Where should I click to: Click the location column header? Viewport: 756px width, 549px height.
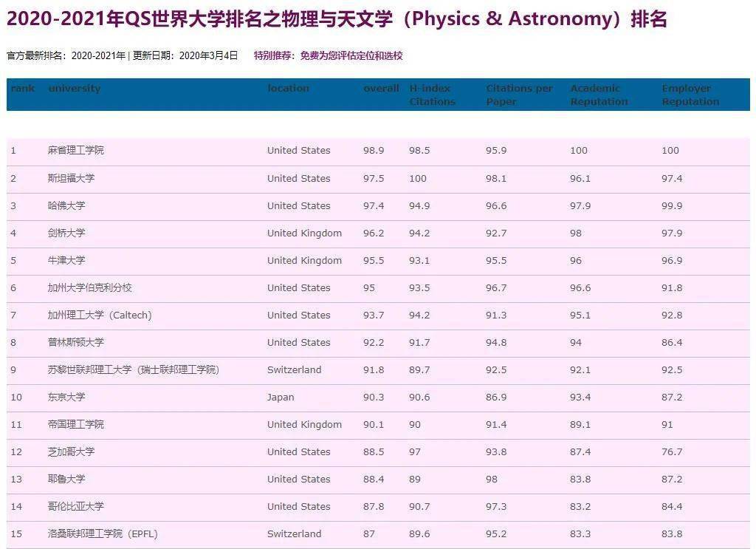pos(289,88)
